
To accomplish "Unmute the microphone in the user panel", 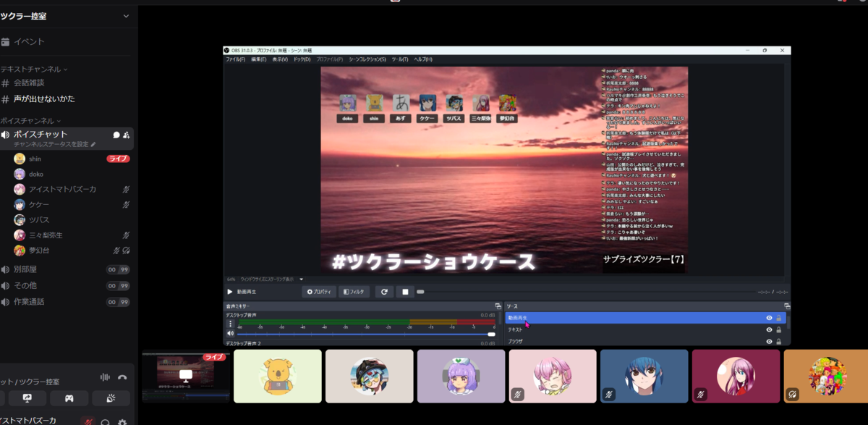I will click(x=88, y=422).
